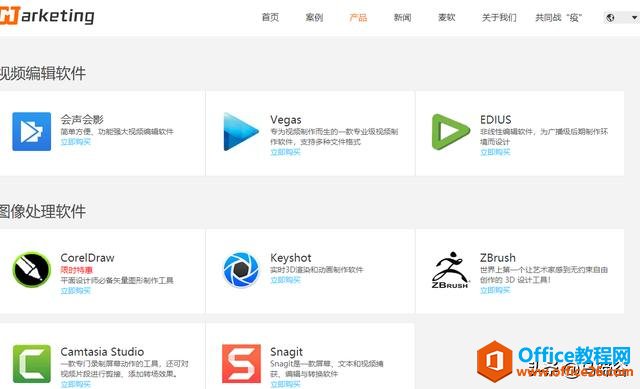Click 立即购买 under Snagit

pos(285,384)
